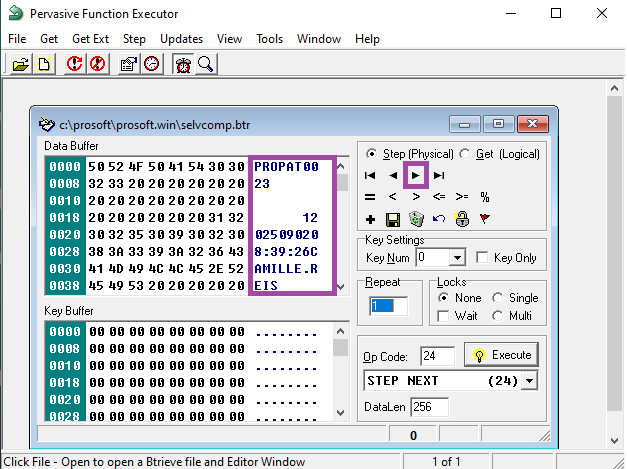Click the Get Greater Than (>) icon
Viewport: 627px width, 469px height.
point(416,197)
